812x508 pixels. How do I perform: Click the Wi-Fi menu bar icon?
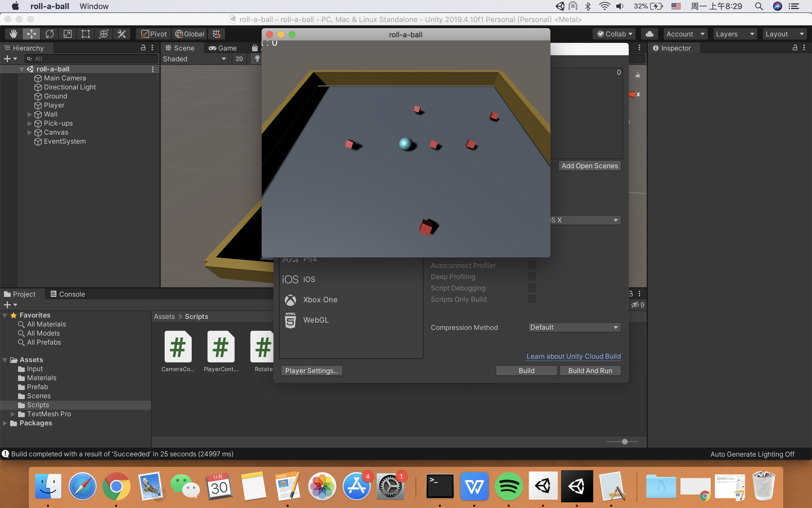coord(604,6)
